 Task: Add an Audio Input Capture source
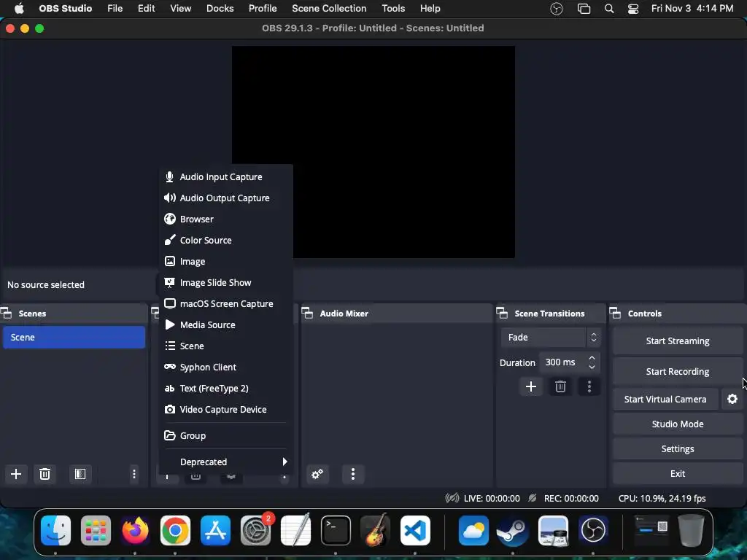click(x=226, y=176)
